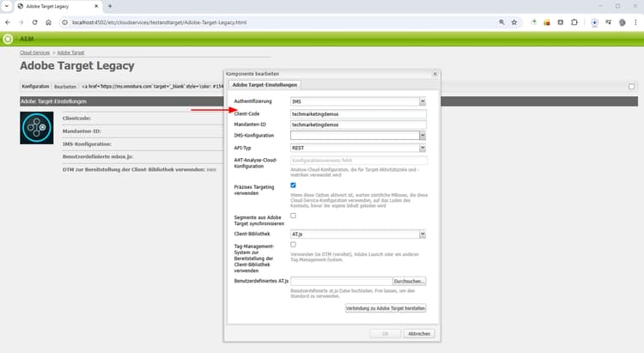Click the site info icon before URL
Screen dimensions: 644x353
click(64, 22)
